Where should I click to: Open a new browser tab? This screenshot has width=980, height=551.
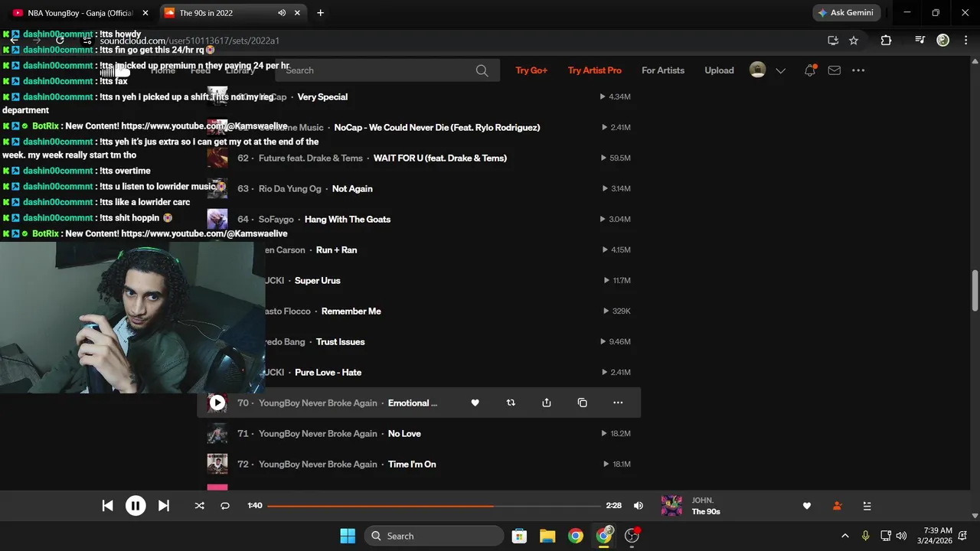[320, 13]
